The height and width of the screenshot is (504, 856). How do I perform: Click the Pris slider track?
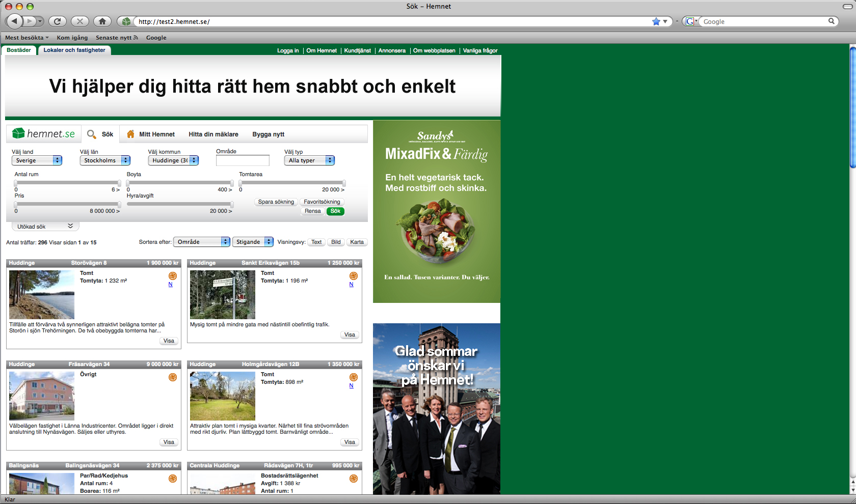click(x=67, y=204)
